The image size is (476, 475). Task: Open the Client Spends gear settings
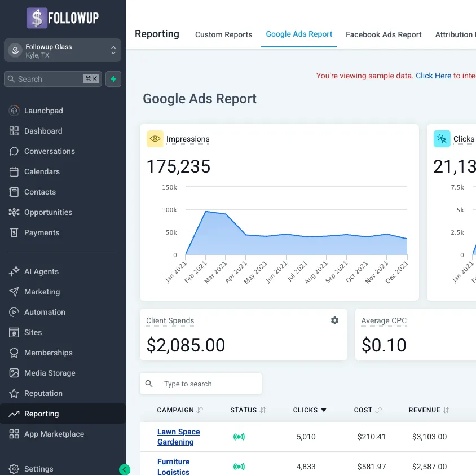click(x=334, y=320)
